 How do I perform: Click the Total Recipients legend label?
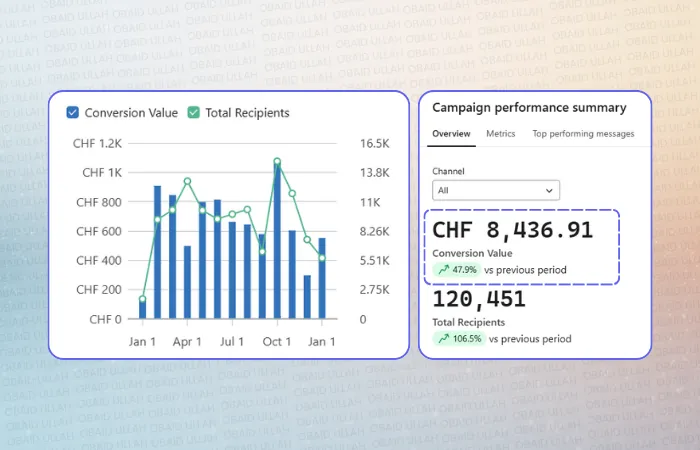[x=247, y=113]
